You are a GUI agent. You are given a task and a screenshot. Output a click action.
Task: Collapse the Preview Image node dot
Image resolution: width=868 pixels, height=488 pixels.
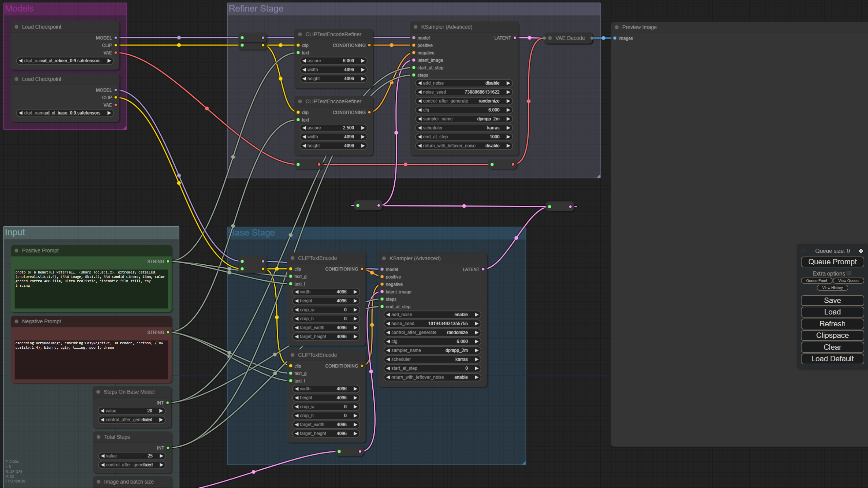pos(617,27)
